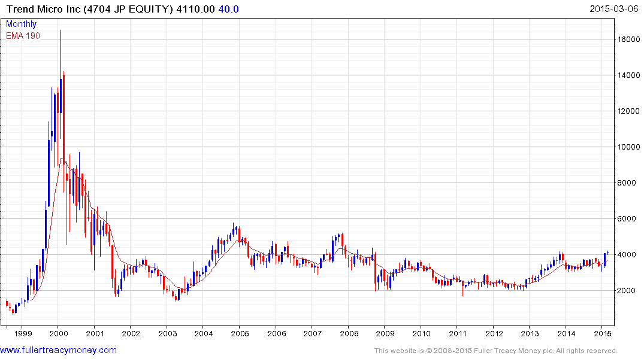Viewport: 644px width, 359px height.
Task: Click the 2005 year label on time axis
Action: coord(240,333)
